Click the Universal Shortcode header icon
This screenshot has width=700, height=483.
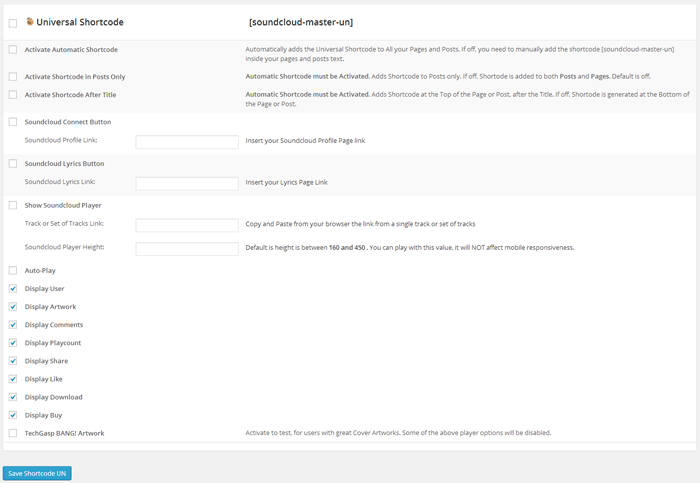tap(30, 21)
